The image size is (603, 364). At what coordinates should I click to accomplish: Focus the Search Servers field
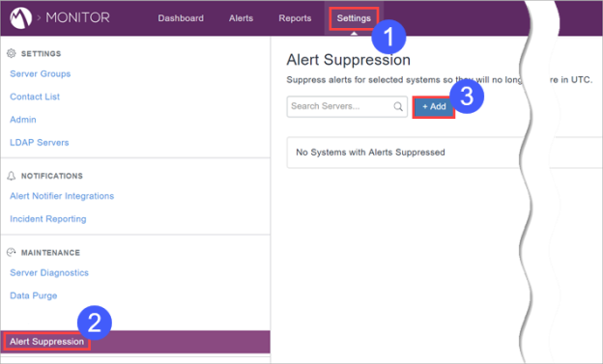coord(347,106)
